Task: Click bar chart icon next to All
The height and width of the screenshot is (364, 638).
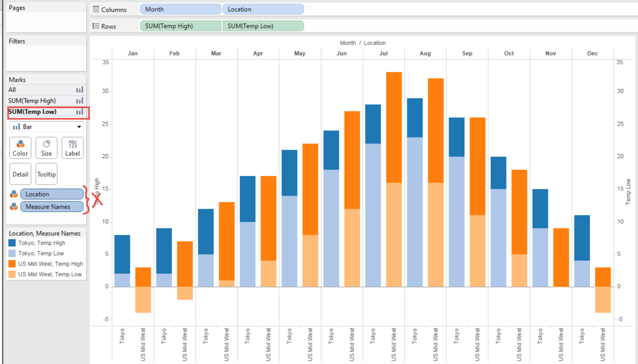Action: [80, 90]
